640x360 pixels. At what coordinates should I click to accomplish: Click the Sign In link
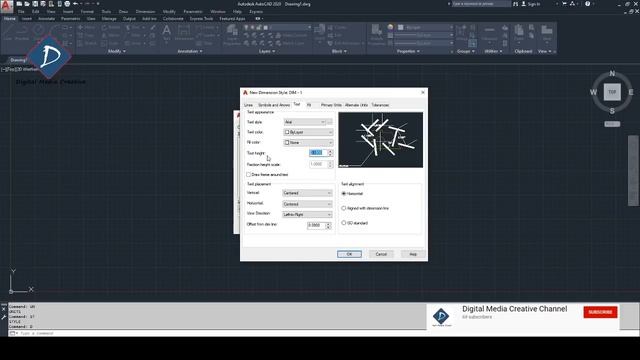point(534,4)
